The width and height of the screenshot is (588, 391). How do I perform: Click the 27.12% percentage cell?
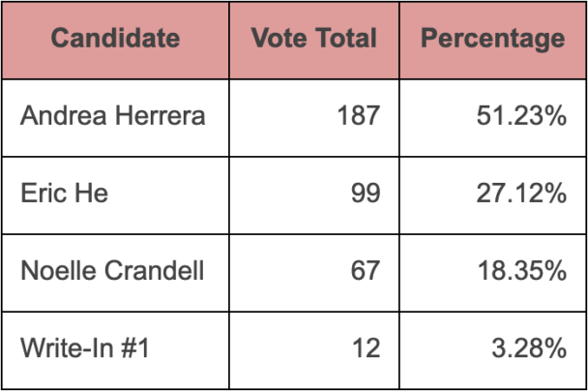[x=521, y=193]
